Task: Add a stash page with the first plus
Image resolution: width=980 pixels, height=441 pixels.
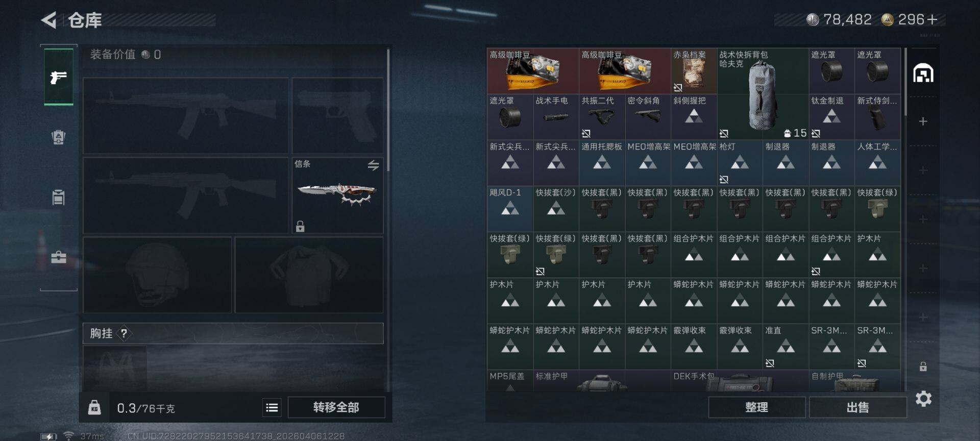Action: [x=923, y=121]
